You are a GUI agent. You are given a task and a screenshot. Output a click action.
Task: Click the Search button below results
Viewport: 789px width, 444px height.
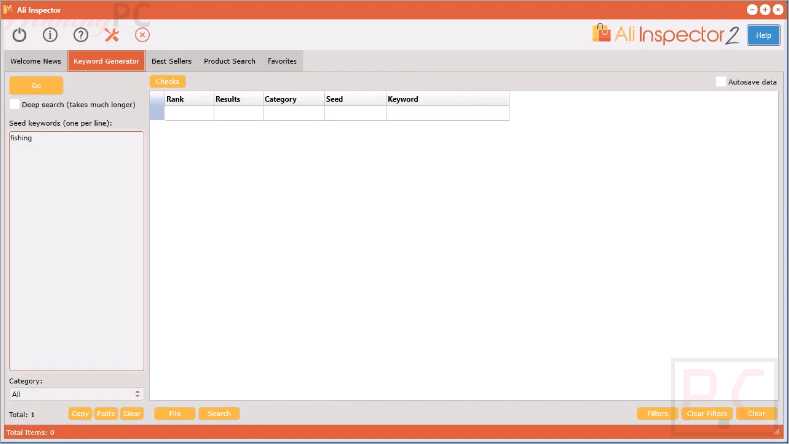point(219,413)
